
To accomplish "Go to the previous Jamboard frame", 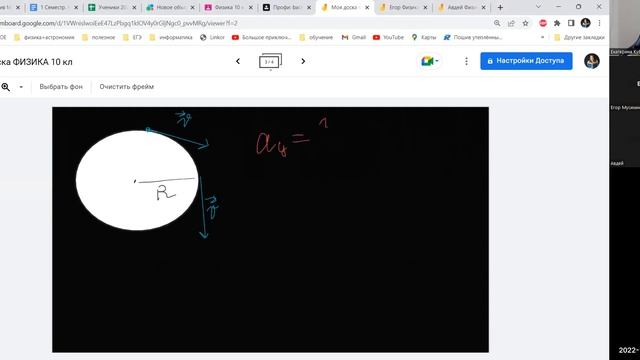I will (238, 61).
